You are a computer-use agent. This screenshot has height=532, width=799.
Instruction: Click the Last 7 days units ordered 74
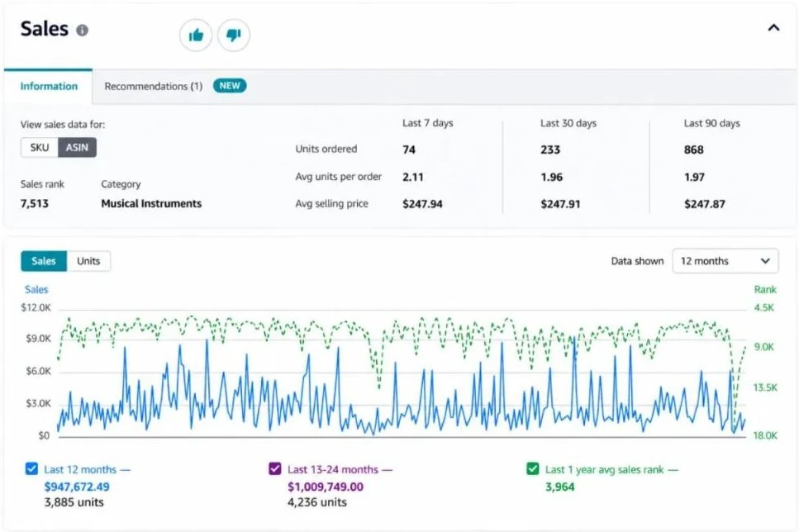tap(409, 150)
